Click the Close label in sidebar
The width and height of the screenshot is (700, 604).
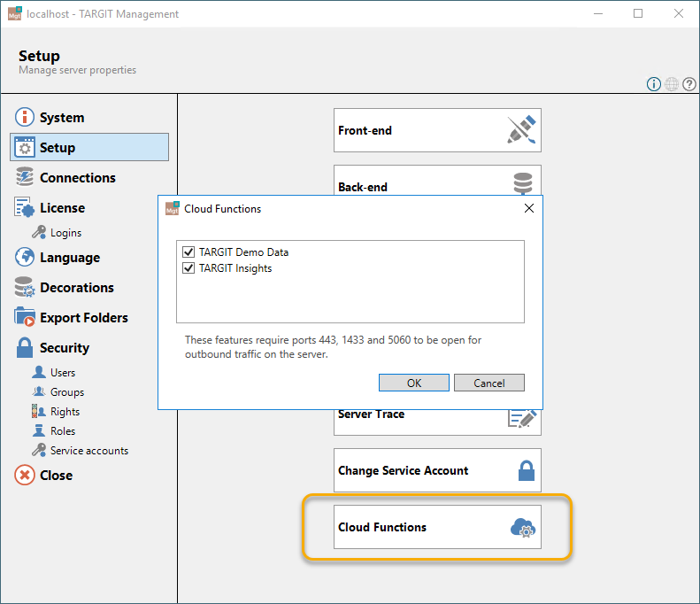[x=57, y=476]
